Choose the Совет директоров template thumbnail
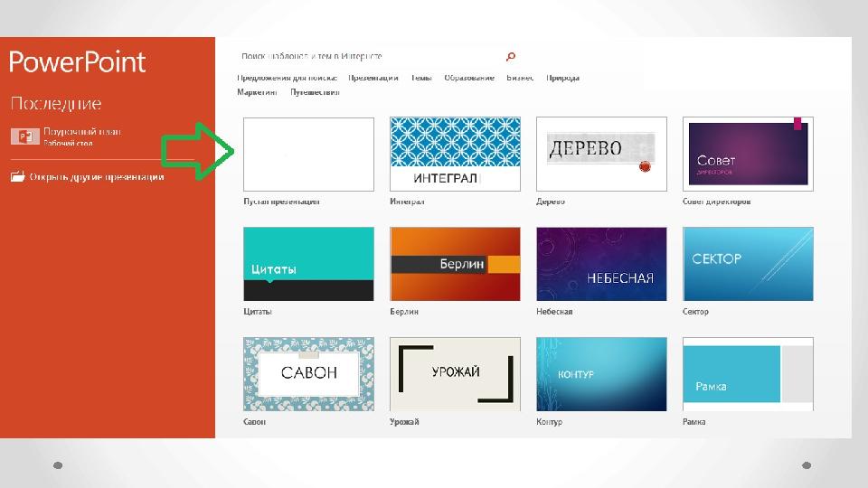Screen dimensions: 868x488 [748, 155]
